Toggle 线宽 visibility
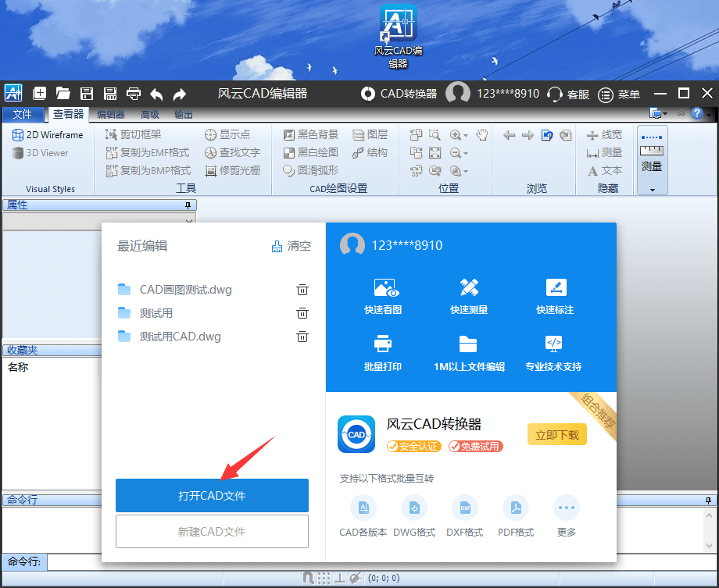This screenshot has height=588, width=719. pyautogui.click(x=604, y=135)
